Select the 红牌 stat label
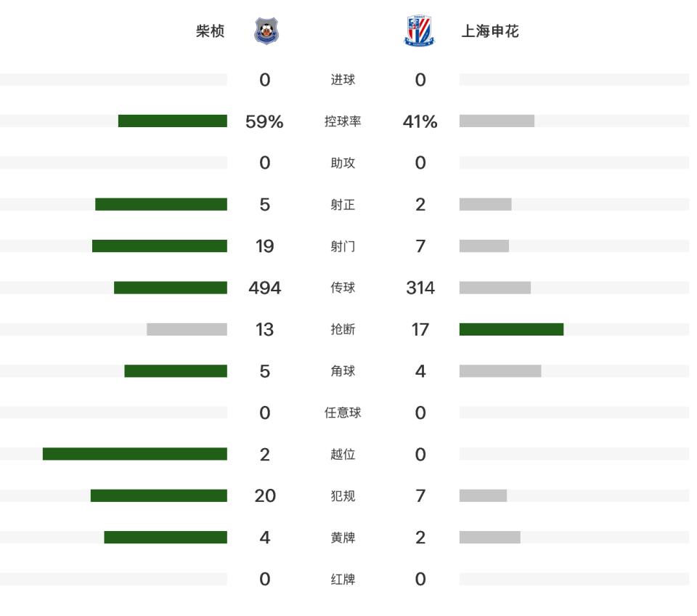Screen dimensions: 697x616 343,579
